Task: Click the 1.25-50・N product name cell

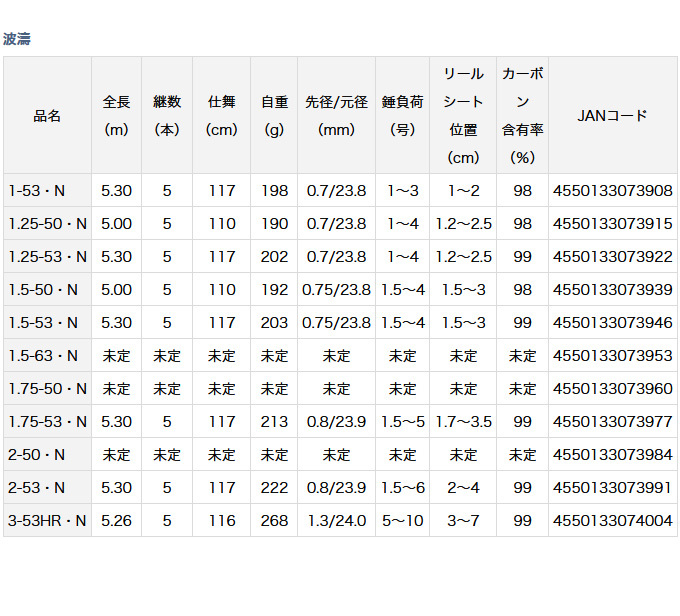Action: (47, 224)
